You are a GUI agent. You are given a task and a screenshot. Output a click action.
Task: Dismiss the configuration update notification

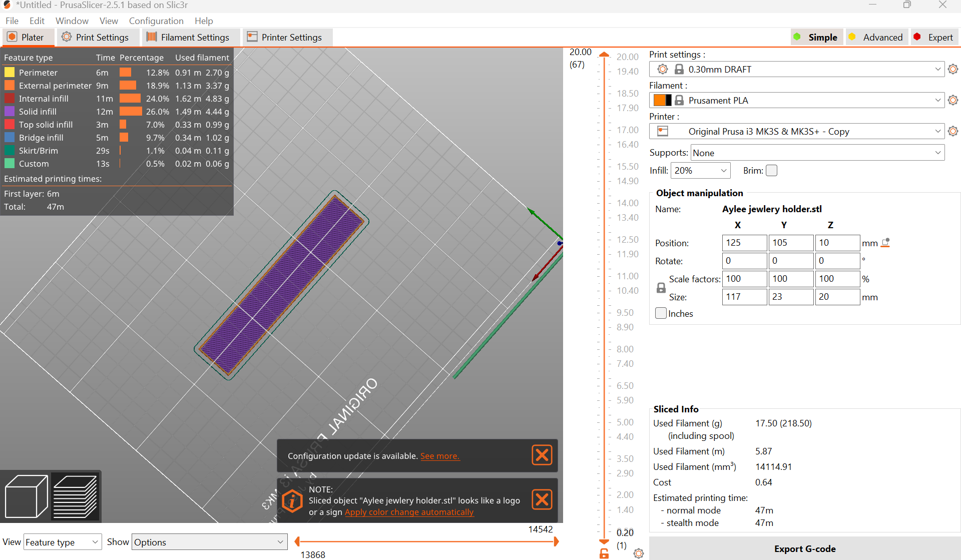tap(542, 455)
